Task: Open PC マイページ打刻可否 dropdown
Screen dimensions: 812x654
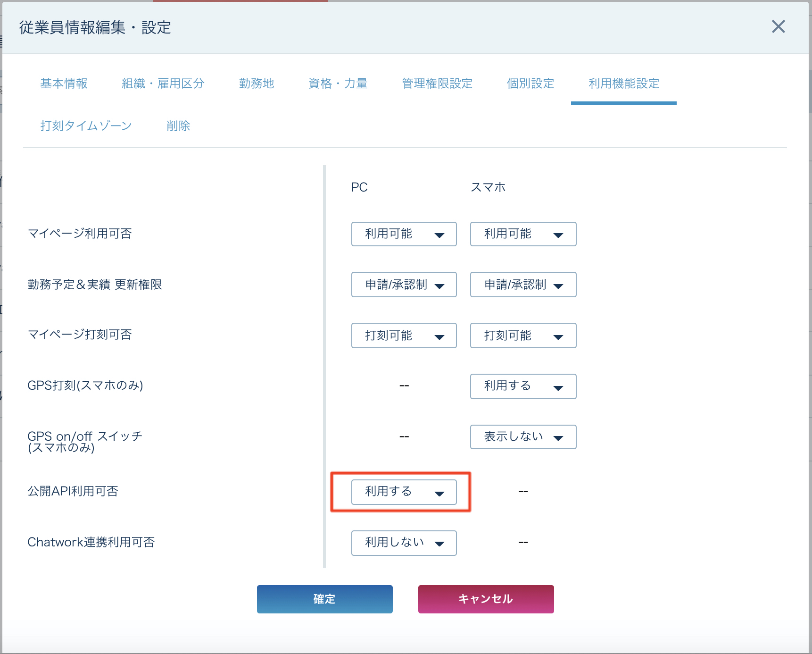Action: tap(404, 335)
